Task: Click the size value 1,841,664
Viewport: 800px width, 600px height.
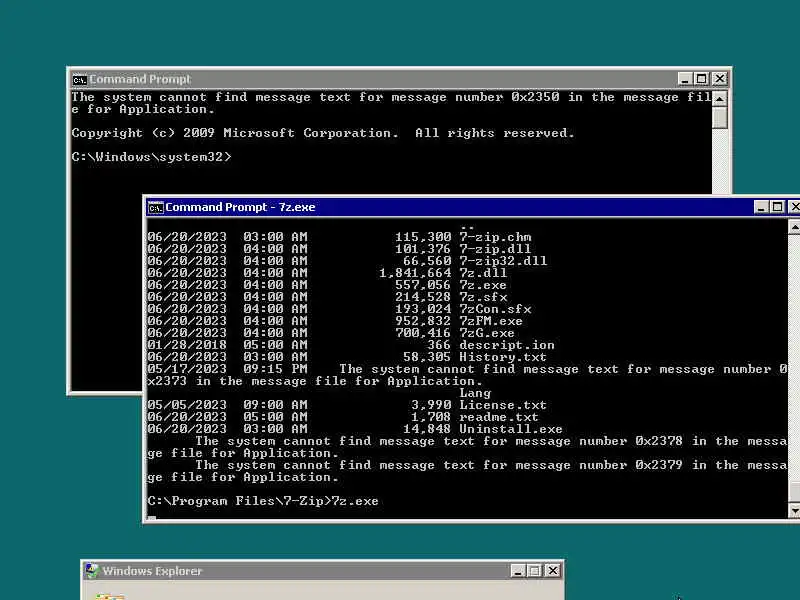Action: point(415,273)
